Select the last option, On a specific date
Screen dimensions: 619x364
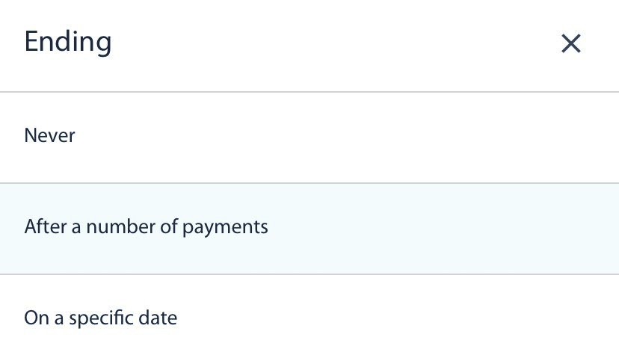point(101,318)
